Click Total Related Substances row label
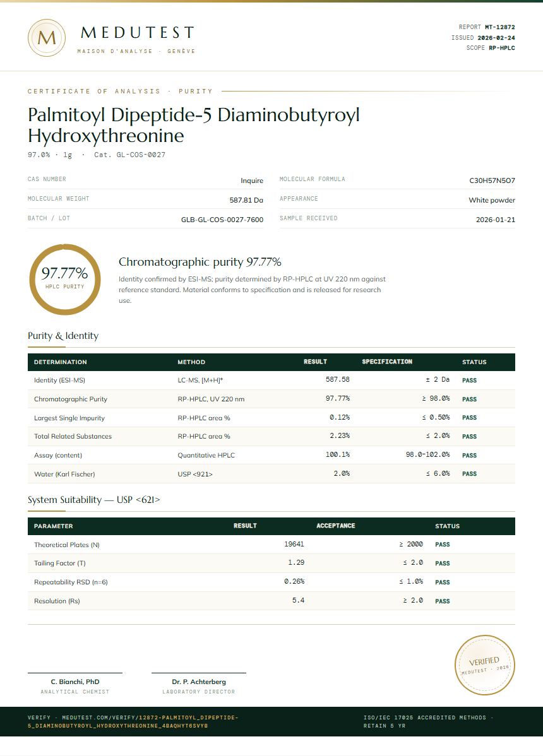 73,436
